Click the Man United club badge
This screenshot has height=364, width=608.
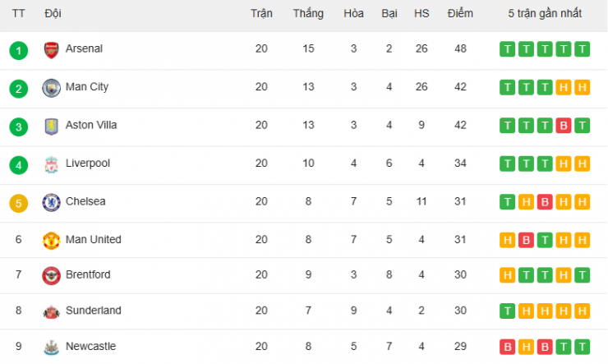[x=51, y=241]
